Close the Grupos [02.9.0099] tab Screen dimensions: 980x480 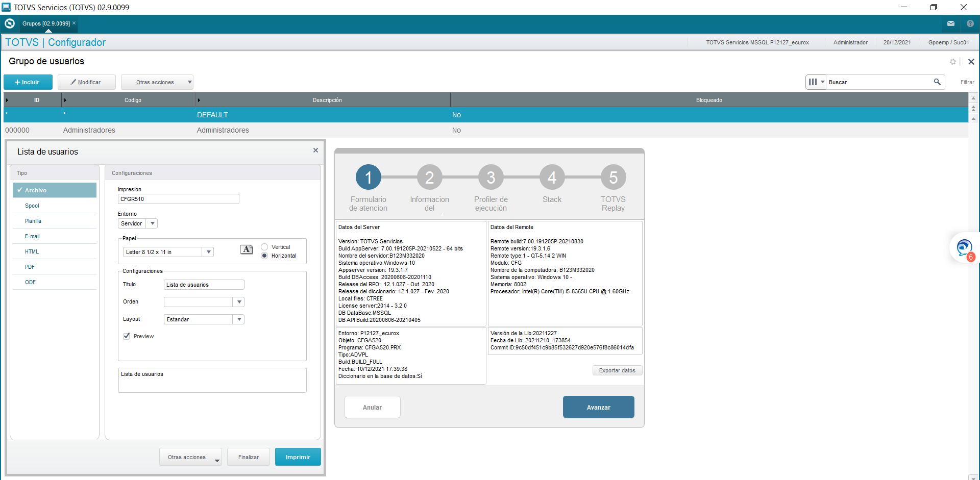click(x=74, y=23)
